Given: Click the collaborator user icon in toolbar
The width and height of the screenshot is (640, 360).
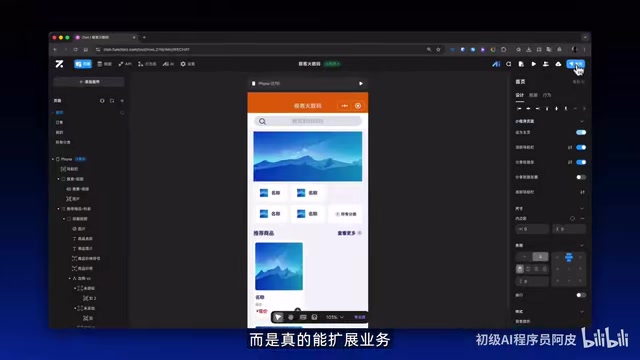Looking at the screenshot, I should click(x=546, y=64).
